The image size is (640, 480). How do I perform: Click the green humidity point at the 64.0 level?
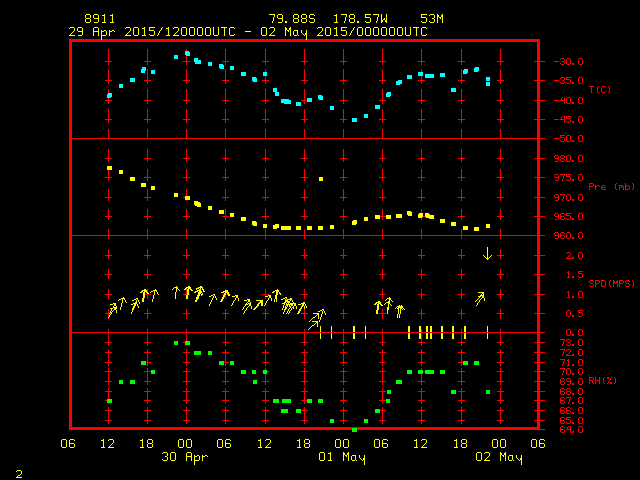pyautogui.click(x=354, y=430)
